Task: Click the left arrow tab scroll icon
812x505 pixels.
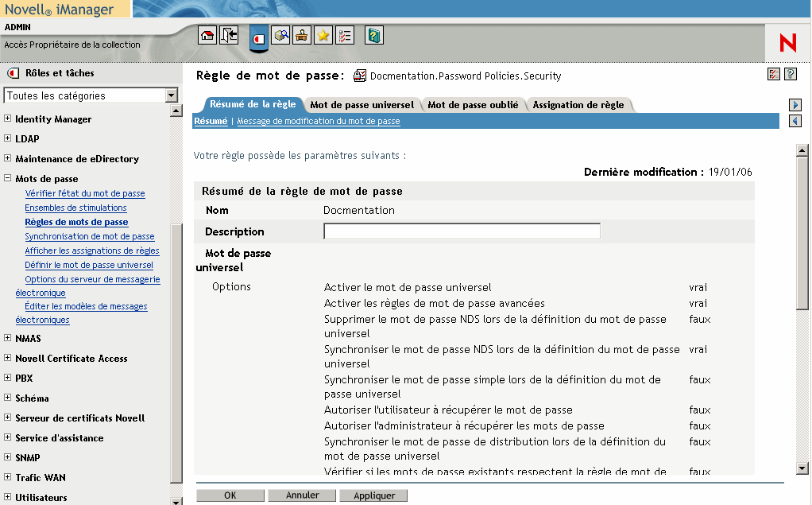Action: (795, 121)
